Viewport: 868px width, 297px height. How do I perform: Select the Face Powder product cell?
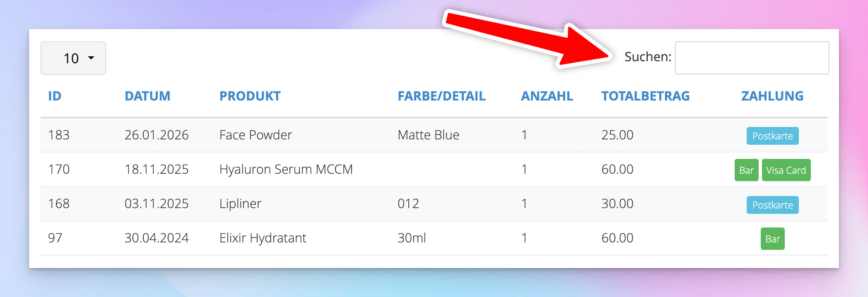point(256,135)
